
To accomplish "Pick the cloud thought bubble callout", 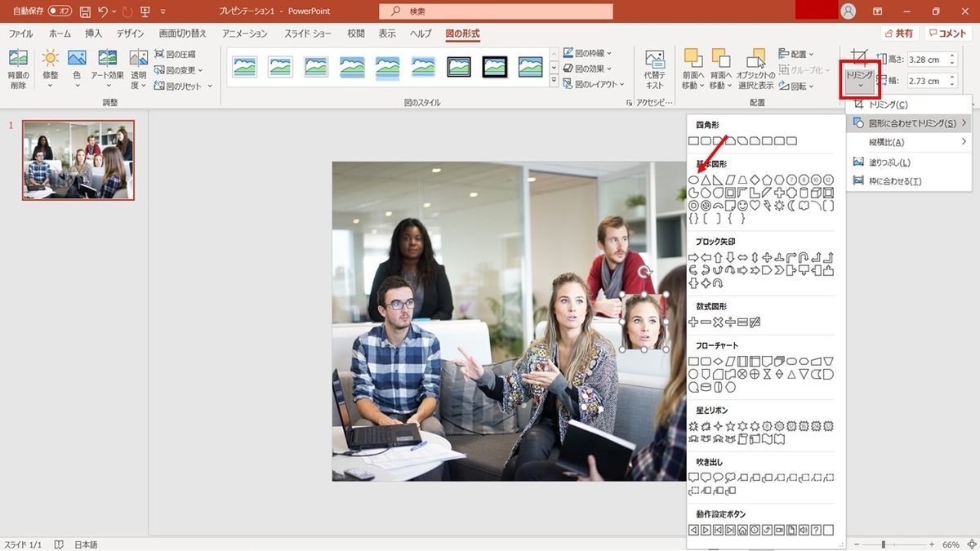I will [x=730, y=477].
